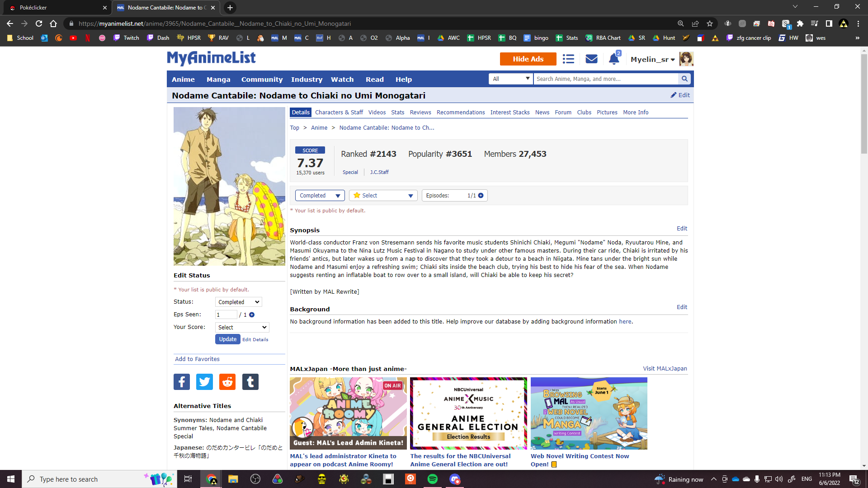Viewport: 868px width, 488px height.
Task: Share on Facebook icon
Action: click(x=182, y=382)
